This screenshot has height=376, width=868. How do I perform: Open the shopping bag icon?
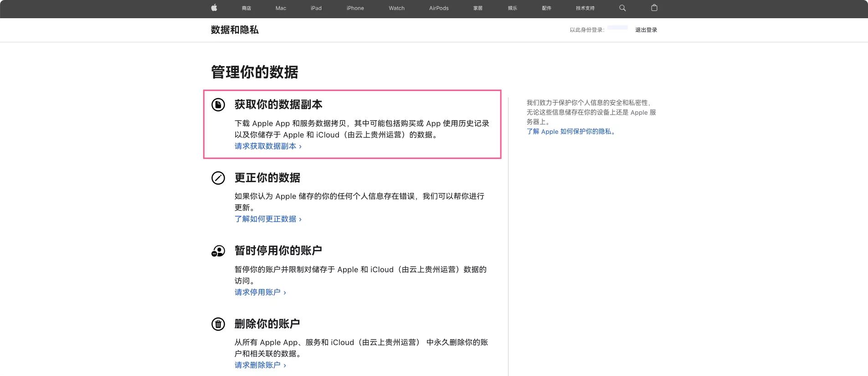point(654,8)
